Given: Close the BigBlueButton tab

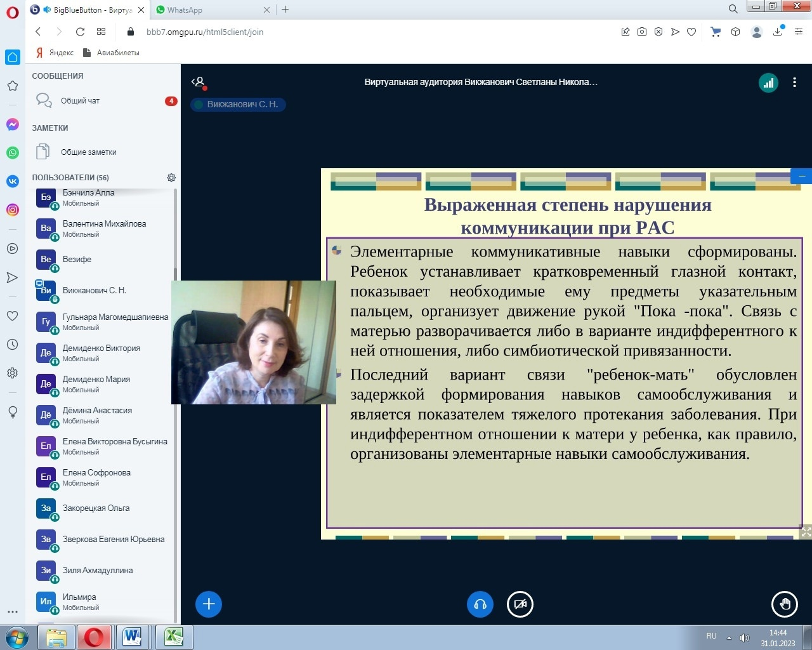Looking at the screenshot, I should click(x=141, y=10).
